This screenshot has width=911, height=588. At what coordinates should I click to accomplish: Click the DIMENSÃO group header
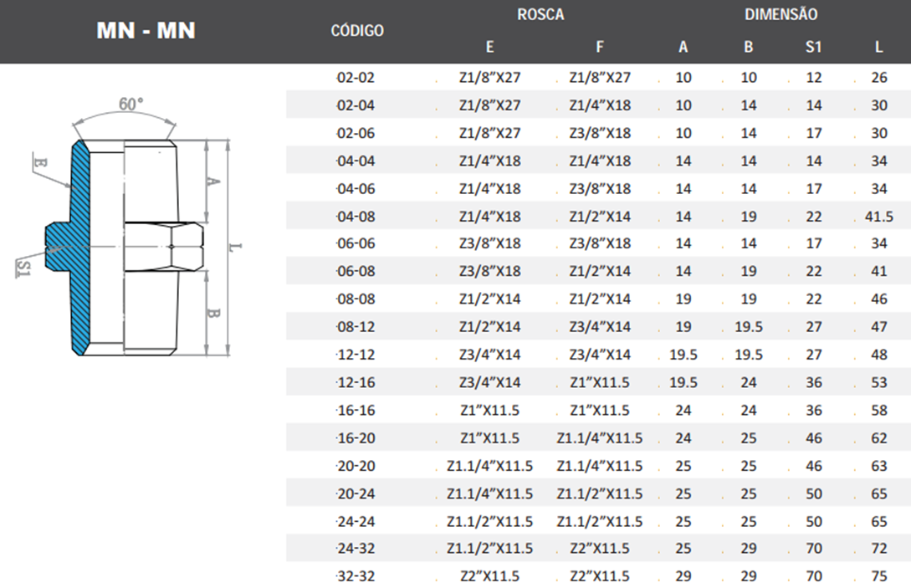point(780,14)
